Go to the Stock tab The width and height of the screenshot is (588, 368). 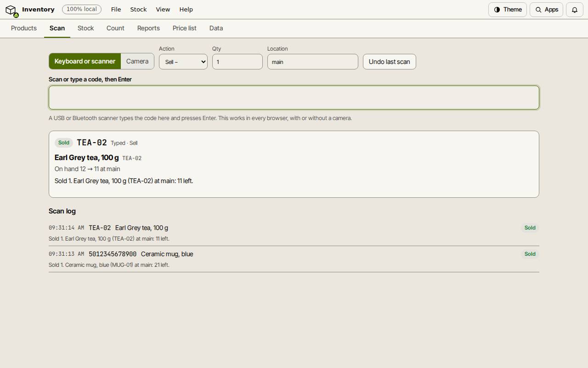[85, 28]
